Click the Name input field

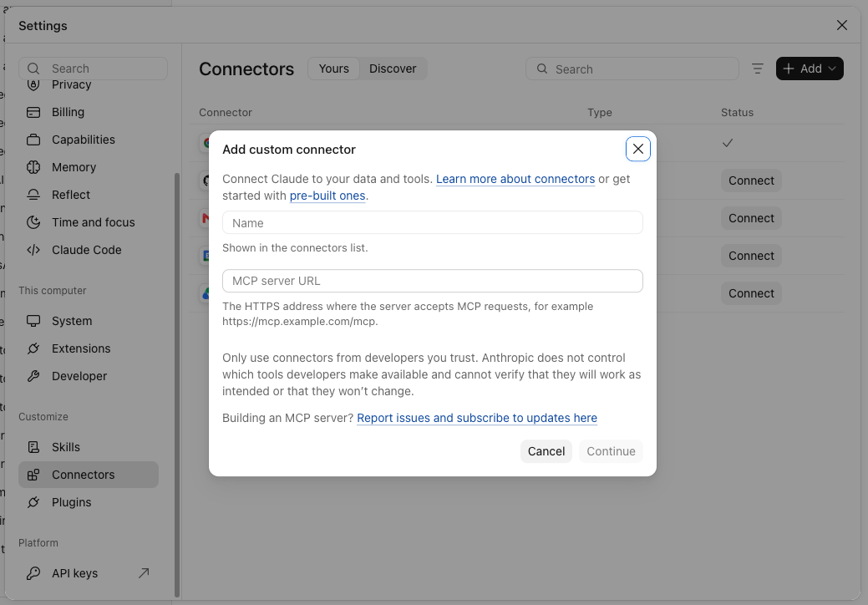tap(433, 222)
